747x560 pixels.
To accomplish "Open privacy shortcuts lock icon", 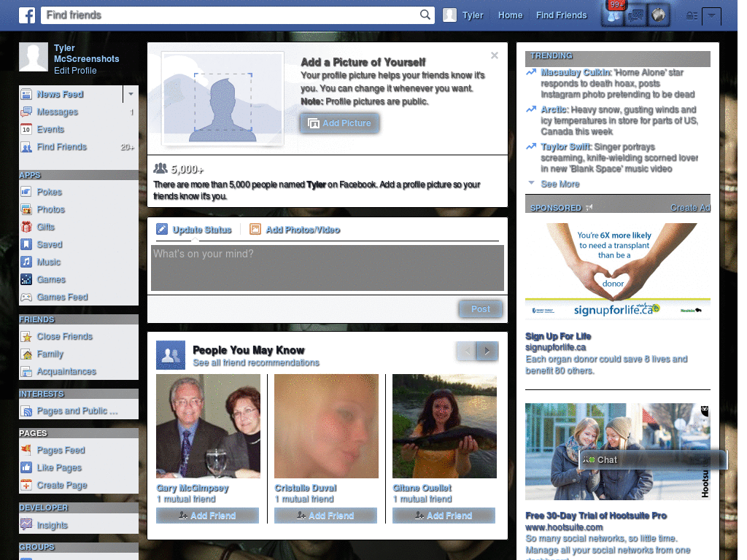I will pos(692,16).
